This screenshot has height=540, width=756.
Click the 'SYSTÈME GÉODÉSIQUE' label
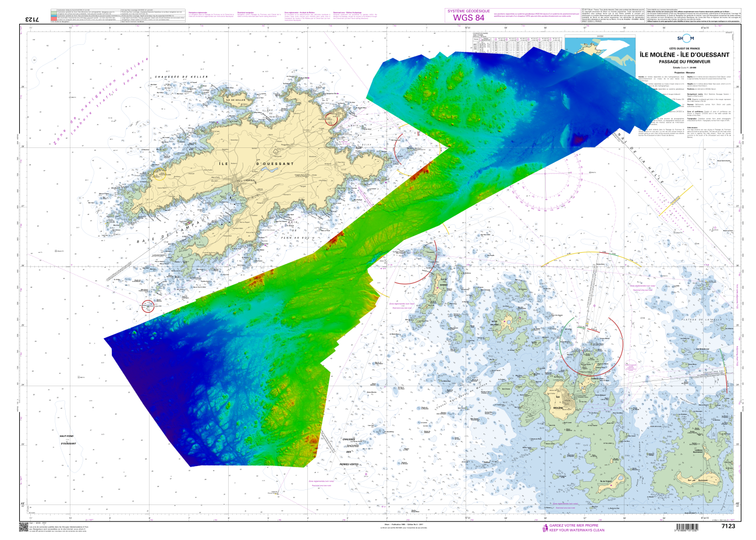point(468,11)
